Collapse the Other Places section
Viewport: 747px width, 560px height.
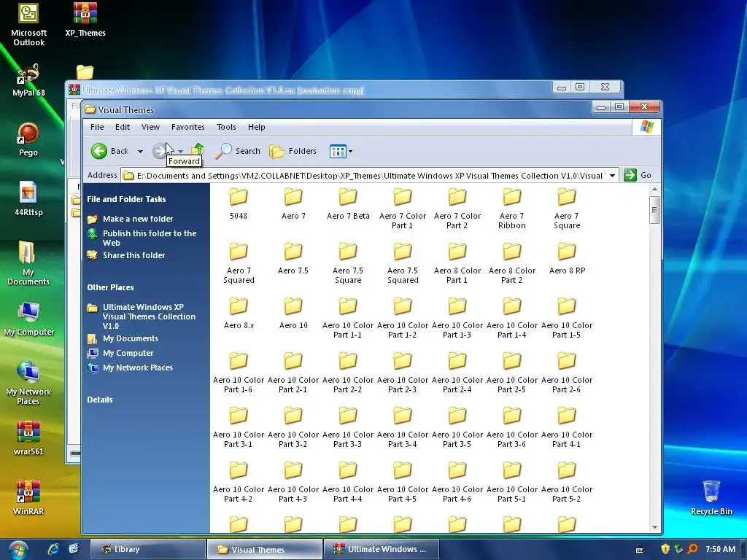110,287
